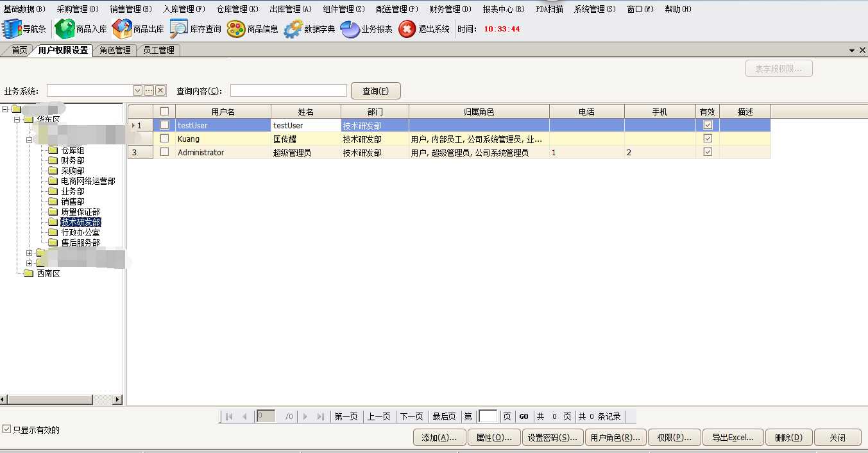This screenshot has width=868, height=453.
Task: Open 报表中心(R) menu
Action: tap(504, 9)
